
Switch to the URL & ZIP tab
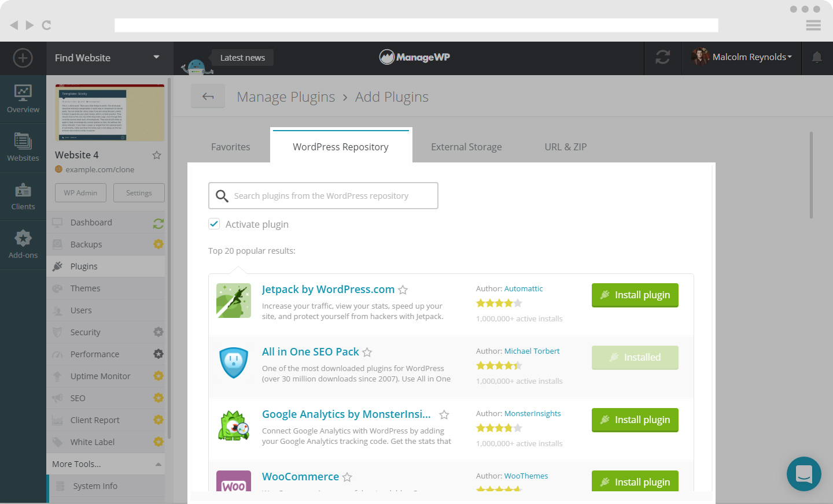565,147
